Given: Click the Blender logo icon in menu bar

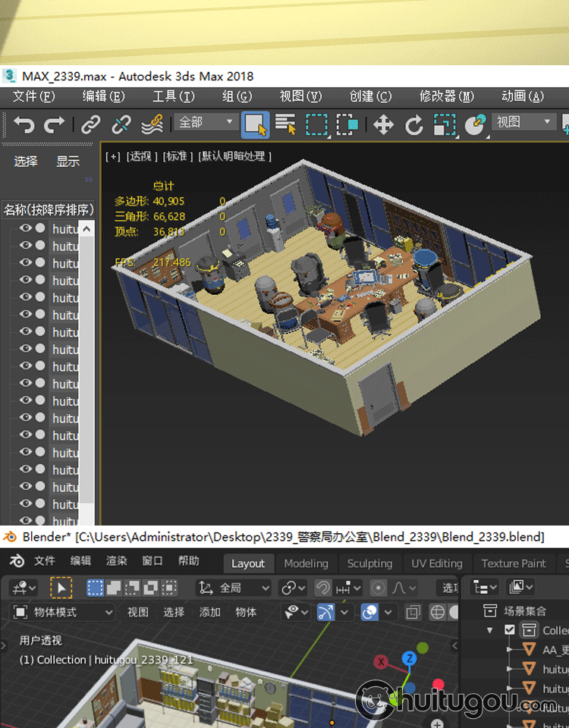Looking at the screenshot, I should 16,561.
